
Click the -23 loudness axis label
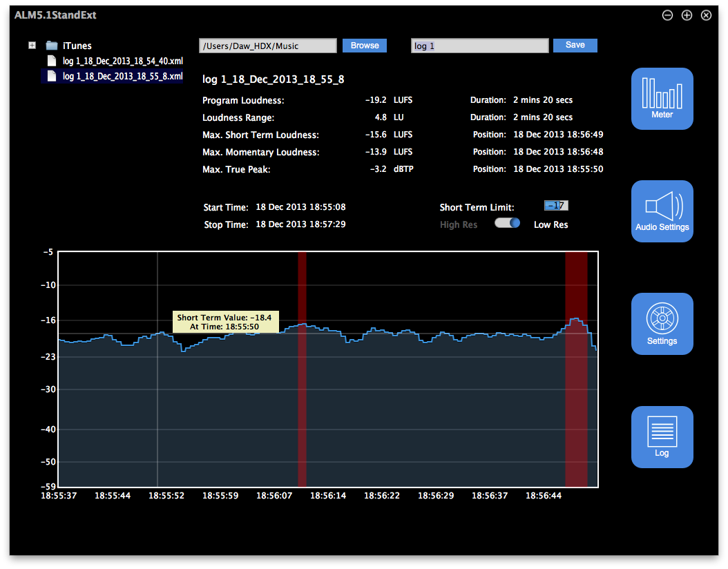tap(48, 356)
